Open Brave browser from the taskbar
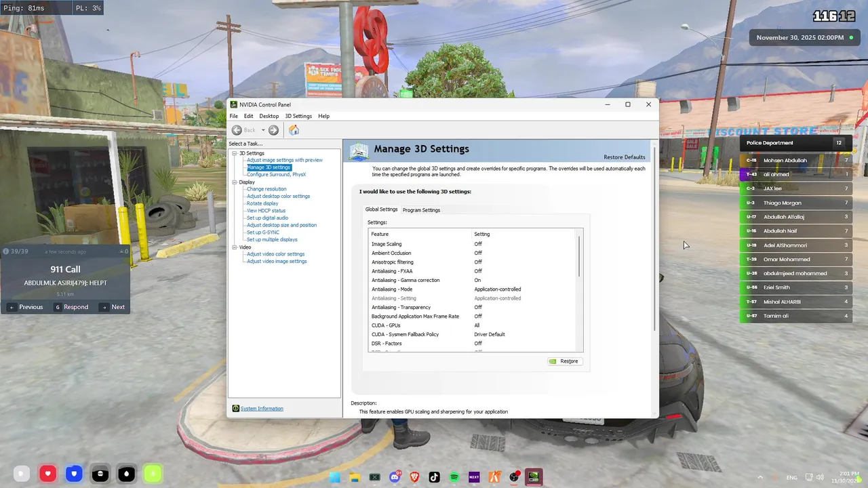The width and height of the screenshot is (868, 488). [414, 477]
